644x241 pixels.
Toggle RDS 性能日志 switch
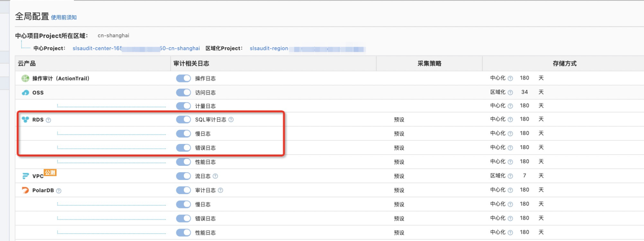(183, 162)
